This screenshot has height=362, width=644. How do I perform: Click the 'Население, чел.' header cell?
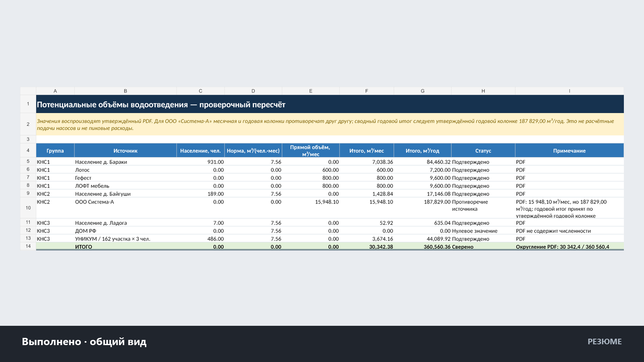200,150
